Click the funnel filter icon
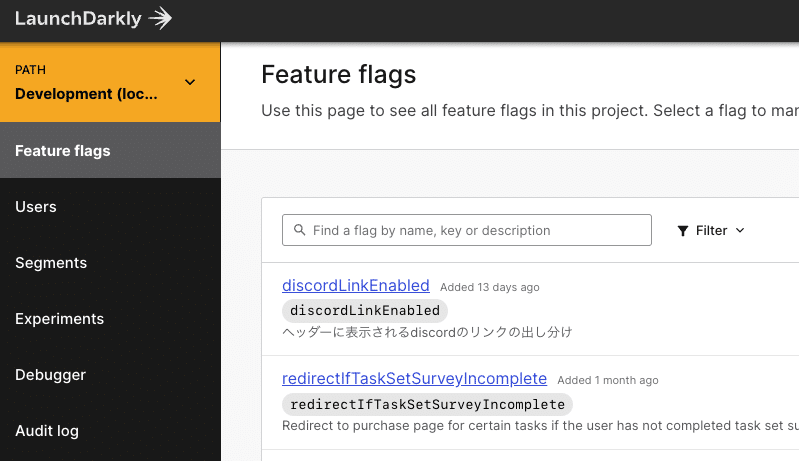The width and height of the screenshot is (799, 461). coord(683,231)
